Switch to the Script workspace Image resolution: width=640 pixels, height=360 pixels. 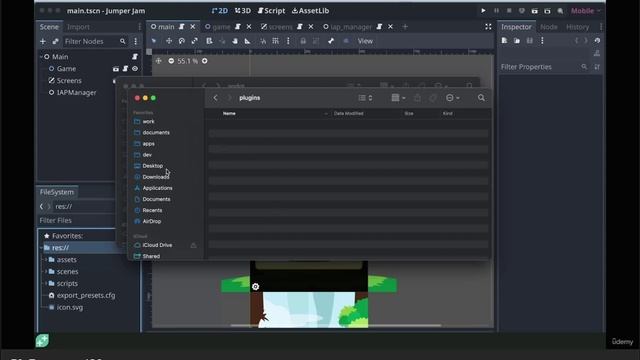[x=271, y=11]
